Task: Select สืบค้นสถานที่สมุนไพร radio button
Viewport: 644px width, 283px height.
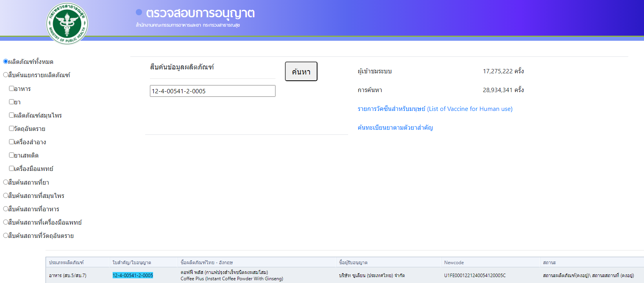Action: (5, 196)
